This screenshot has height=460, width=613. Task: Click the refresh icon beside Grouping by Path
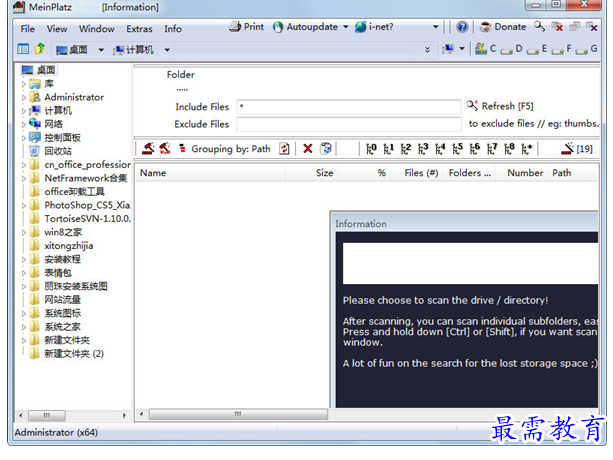coord(284,149)
